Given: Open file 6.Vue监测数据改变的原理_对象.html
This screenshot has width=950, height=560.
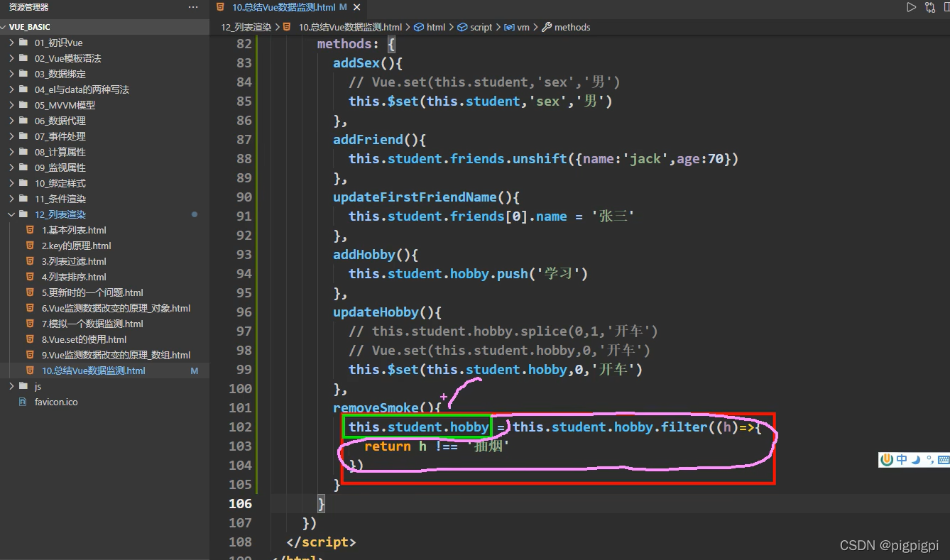Looking at the screenshot, I should pyautogui.click(x=105, y=308).
